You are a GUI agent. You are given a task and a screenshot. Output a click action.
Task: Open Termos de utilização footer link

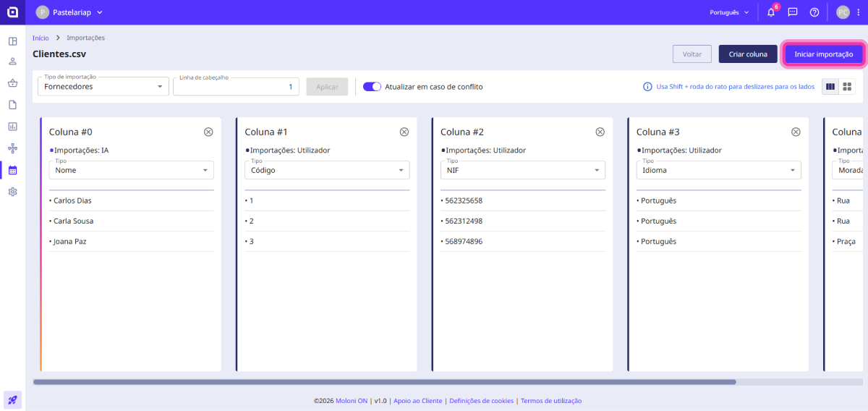[551, 401]
